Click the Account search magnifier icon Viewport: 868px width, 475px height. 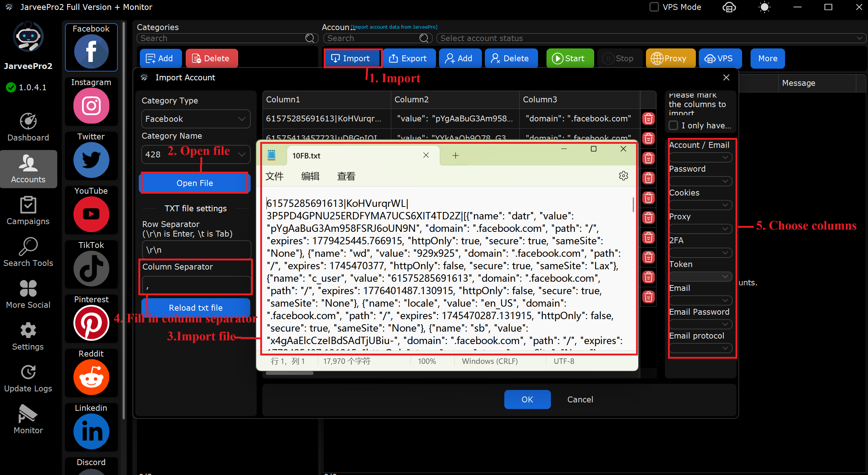(x=424, y=38)
